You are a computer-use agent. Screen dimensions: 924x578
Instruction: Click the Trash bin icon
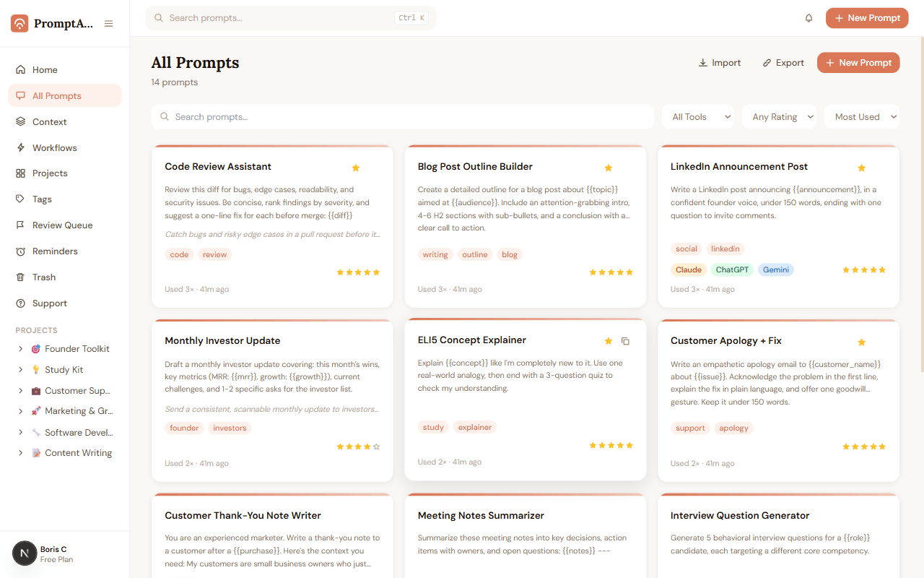pyautogui.click(x=20, y=277)
